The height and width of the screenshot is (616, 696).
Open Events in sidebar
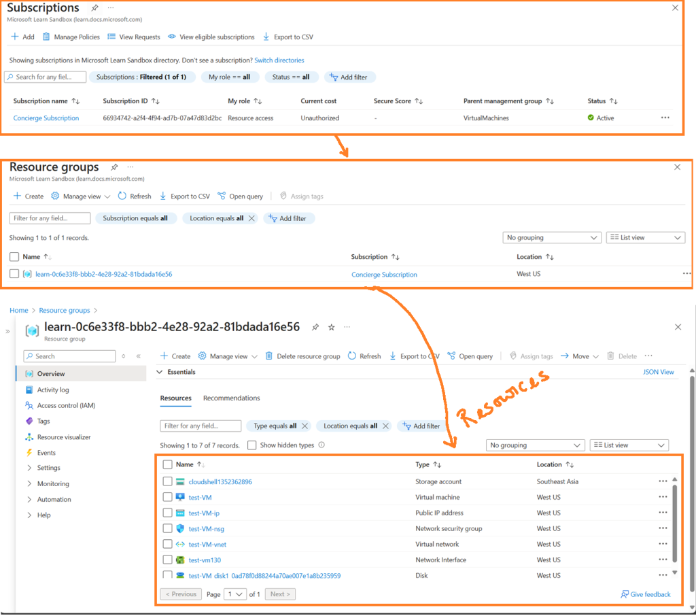click(46, 453)
